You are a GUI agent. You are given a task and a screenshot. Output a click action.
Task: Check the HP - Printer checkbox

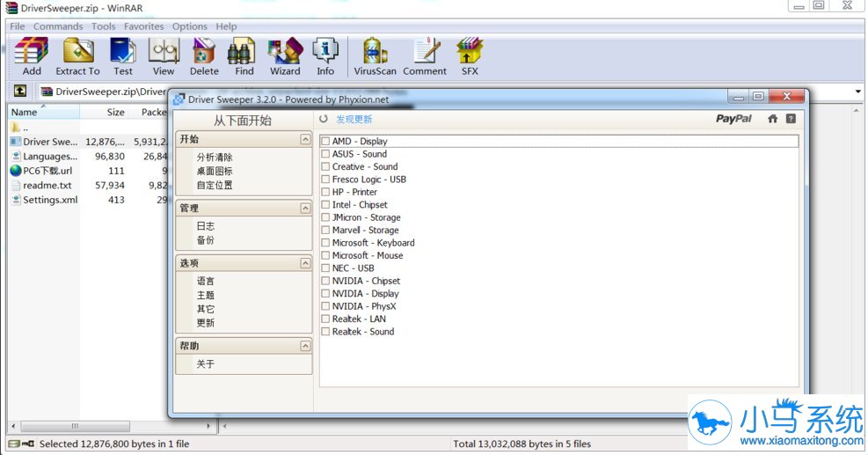pyautogui.click(x=325, y=193)
